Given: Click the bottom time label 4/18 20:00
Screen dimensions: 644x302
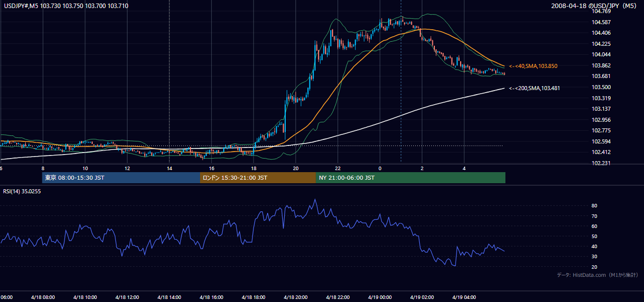Looking at the screenshot, I should (x=295, y=297).
